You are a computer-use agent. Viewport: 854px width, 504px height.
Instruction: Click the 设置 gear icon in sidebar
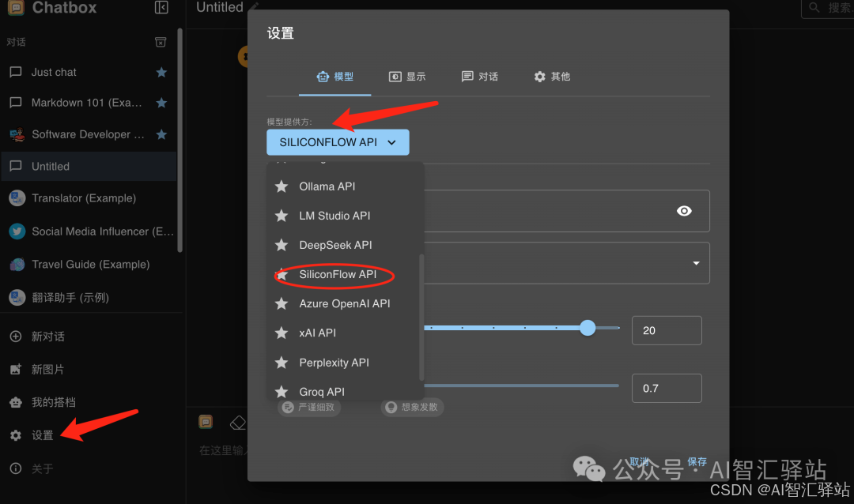(x=15, y=435)
